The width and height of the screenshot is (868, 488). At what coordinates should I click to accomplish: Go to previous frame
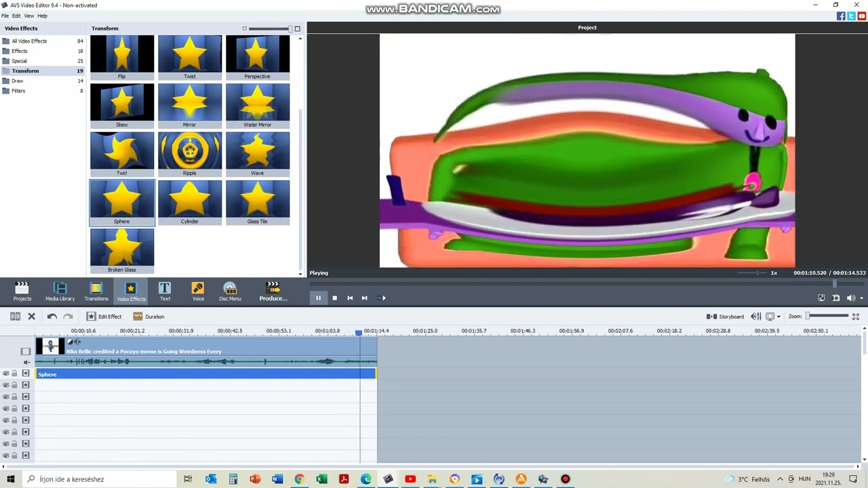(x=350, y=298)
